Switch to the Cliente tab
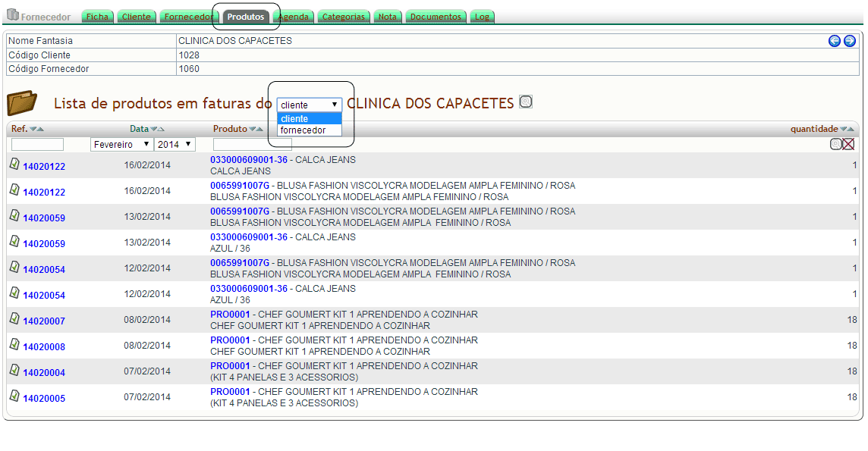Viewport: 868px width, 451px height. (x=136, y=17)
